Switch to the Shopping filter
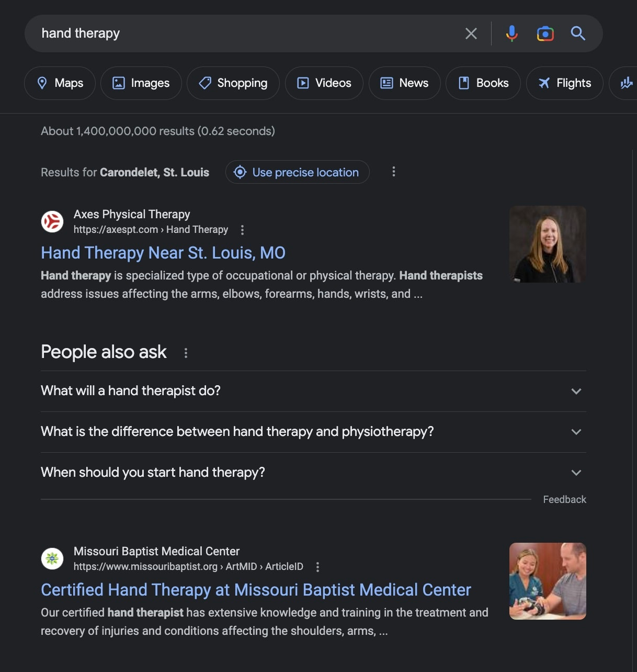637x672 pixels. 233,83
